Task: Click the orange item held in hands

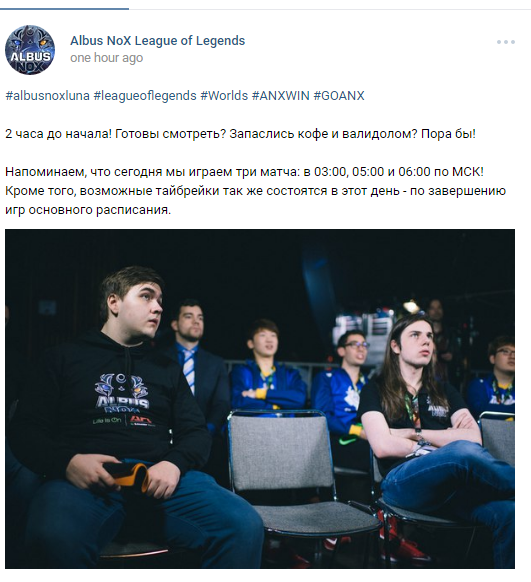Action: click(128, 475)
